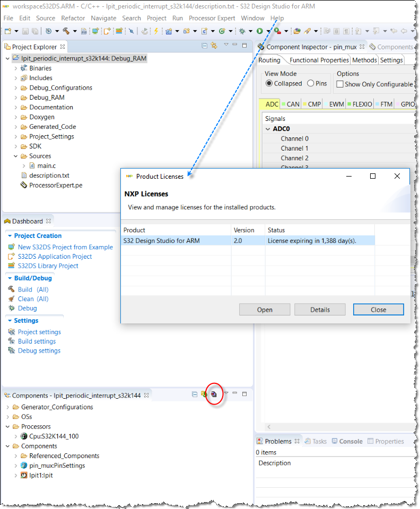Click the Details button in Product Licenses

coord(320,310)
